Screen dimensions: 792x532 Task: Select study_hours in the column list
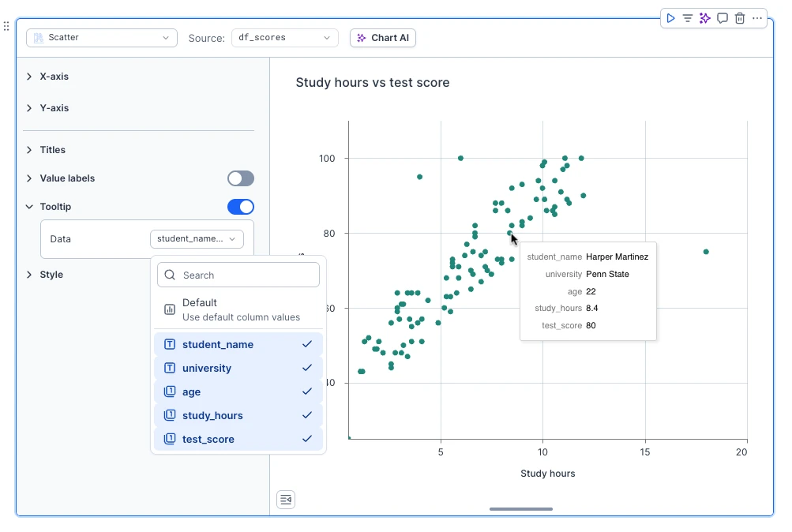pyautogui.click(x=238, y=415)
